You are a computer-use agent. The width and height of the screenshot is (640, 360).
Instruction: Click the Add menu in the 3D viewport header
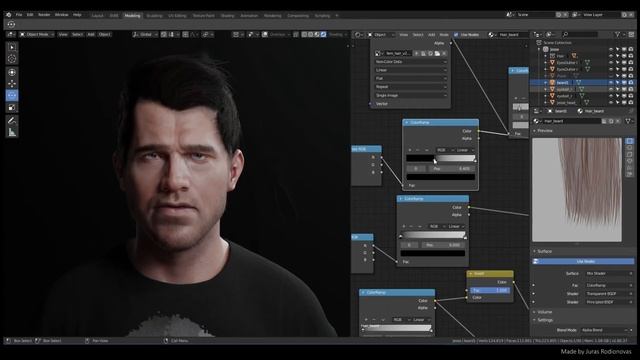click(x=91, y=35)
